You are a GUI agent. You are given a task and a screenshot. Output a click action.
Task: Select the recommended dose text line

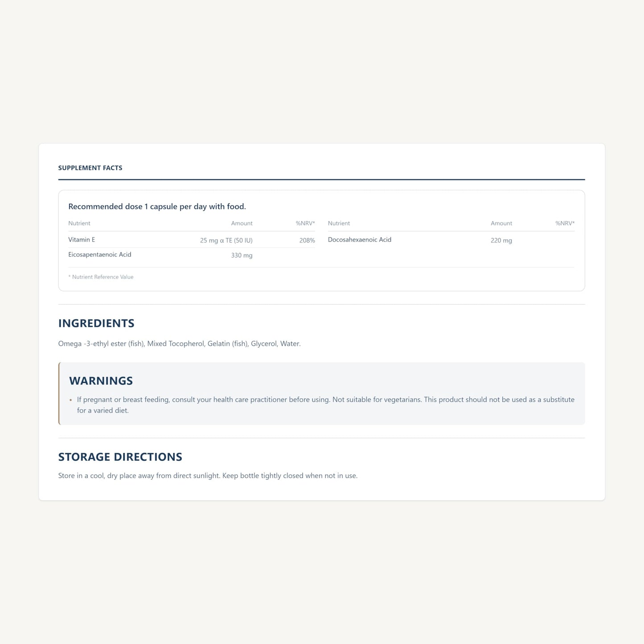(x=157, y=206)
